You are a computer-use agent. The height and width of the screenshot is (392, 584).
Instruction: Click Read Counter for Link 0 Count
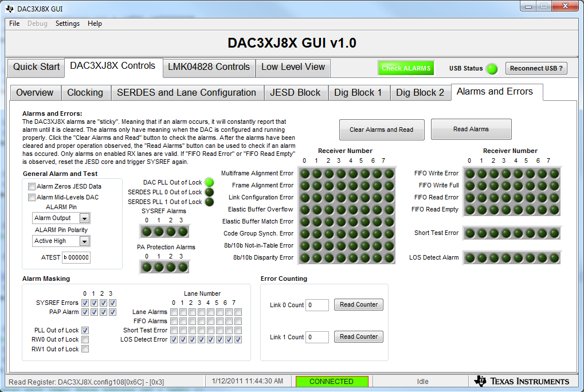click(x=359, y=304)
